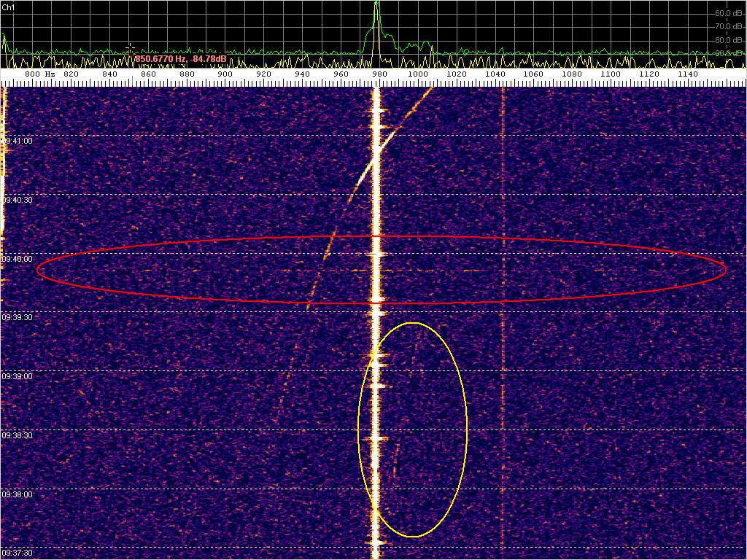Click the 09:41:00 time marker
This screenshot has height=560, width=747.
tap(18, 141)
